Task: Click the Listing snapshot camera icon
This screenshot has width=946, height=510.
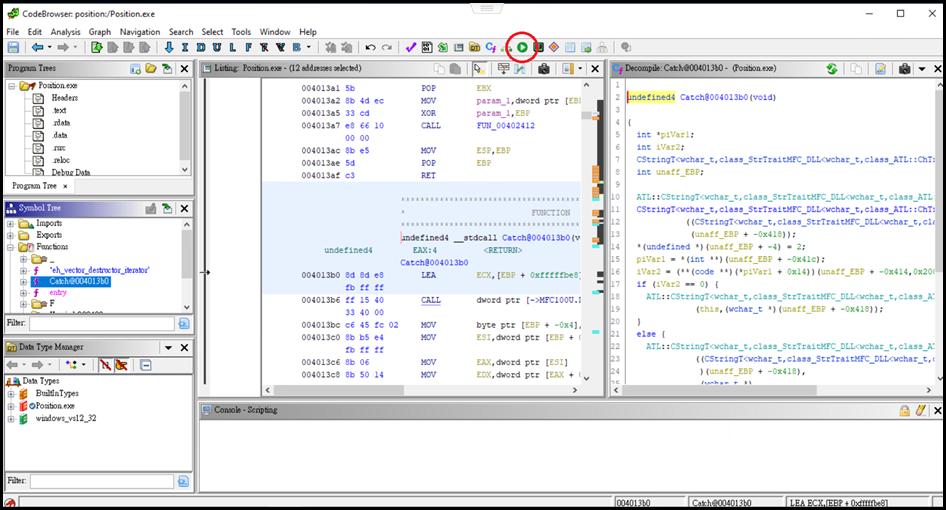Action: click(544, 69)
